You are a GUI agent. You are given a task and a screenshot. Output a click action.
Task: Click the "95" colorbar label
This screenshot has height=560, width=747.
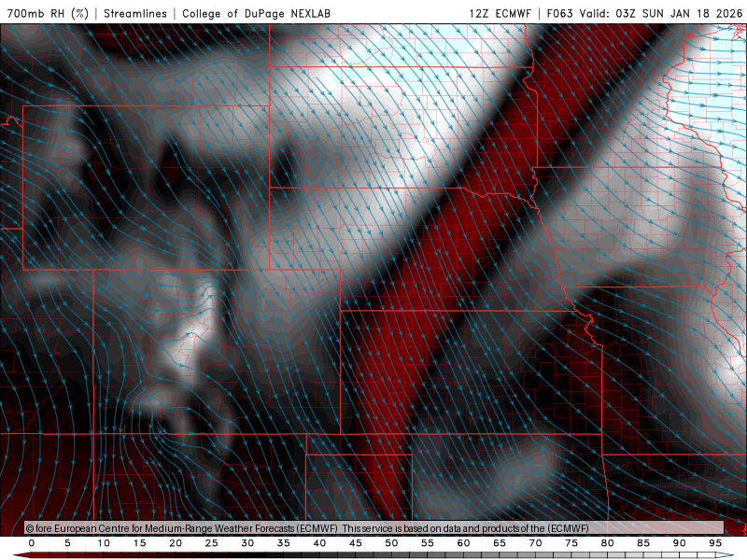pos(715,543)
